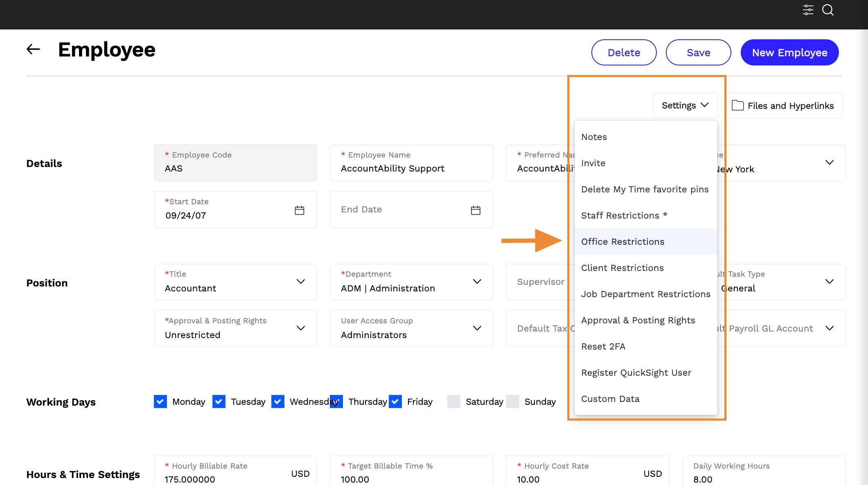Click the Default Tax Code field
868x485 pixels.
pyautogui.click(x=540, y=329)
